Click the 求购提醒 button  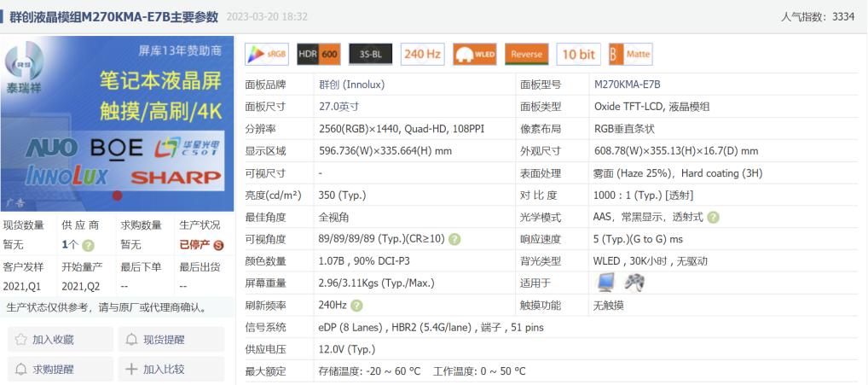[61, 369]
